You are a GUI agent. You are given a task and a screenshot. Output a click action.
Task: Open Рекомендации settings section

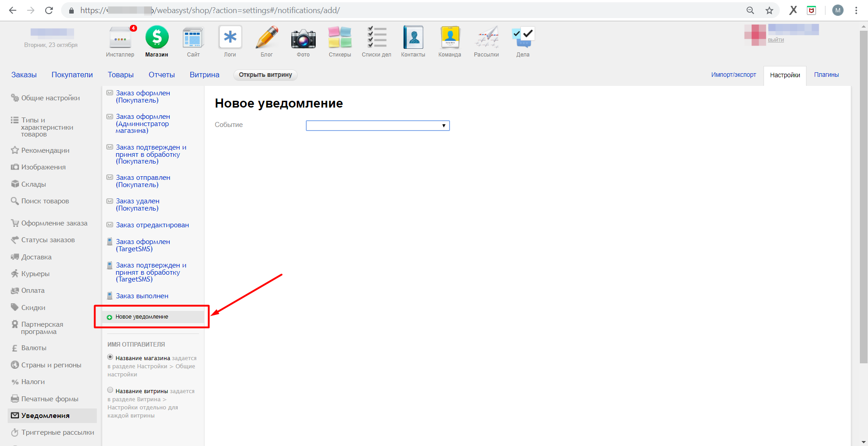(45, 150)
